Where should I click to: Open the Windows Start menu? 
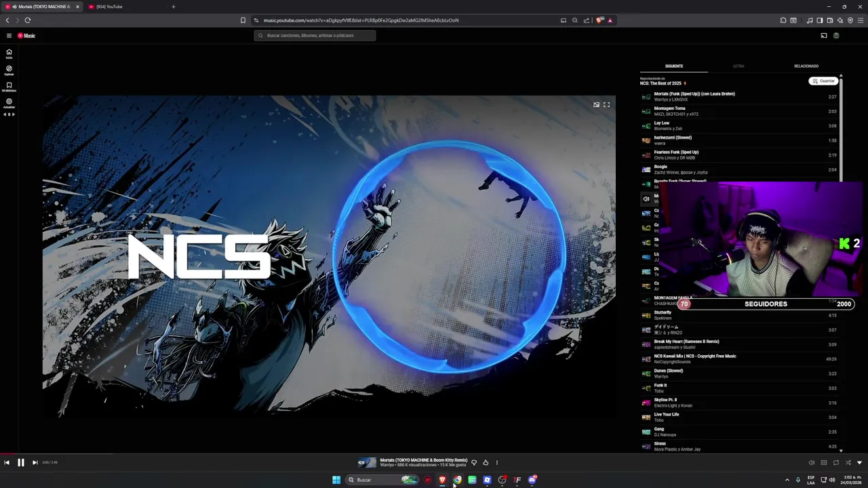tap(336, 480)
